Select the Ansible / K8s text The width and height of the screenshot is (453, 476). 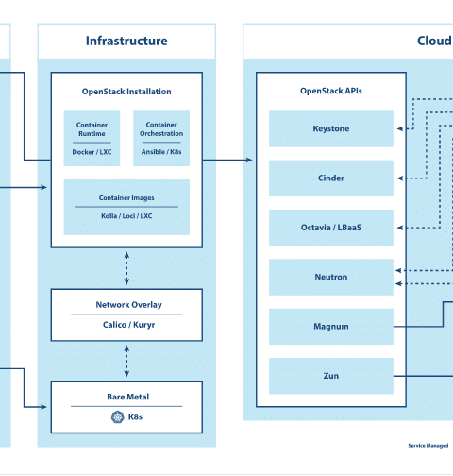coord(161,152)
